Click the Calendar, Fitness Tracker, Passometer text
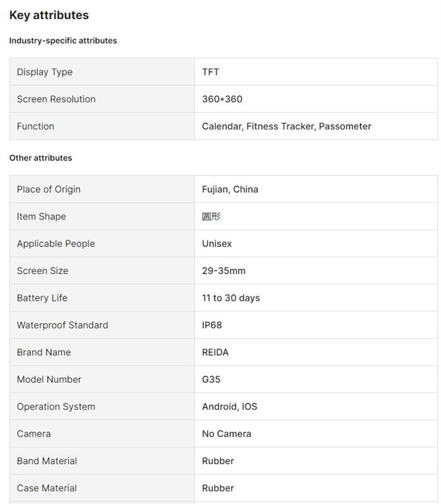The width and height of the screenshot is (442, 504). 287,126
